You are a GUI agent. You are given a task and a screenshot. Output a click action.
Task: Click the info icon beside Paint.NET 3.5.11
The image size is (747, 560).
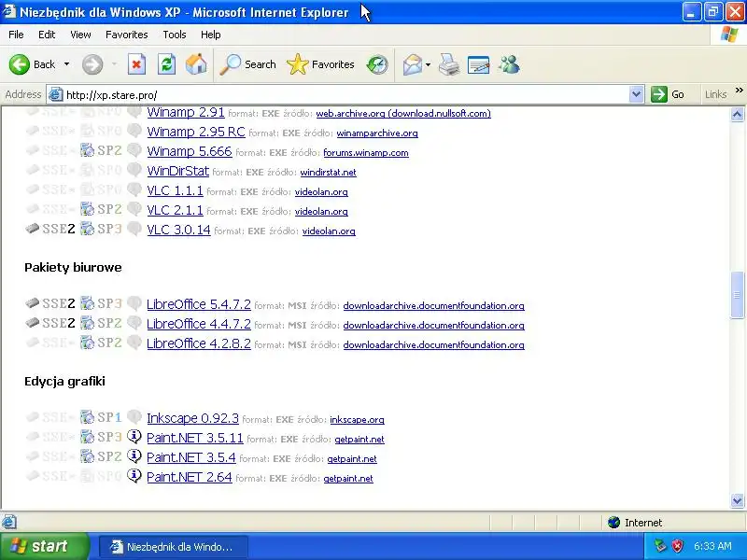tap(134, 436)
